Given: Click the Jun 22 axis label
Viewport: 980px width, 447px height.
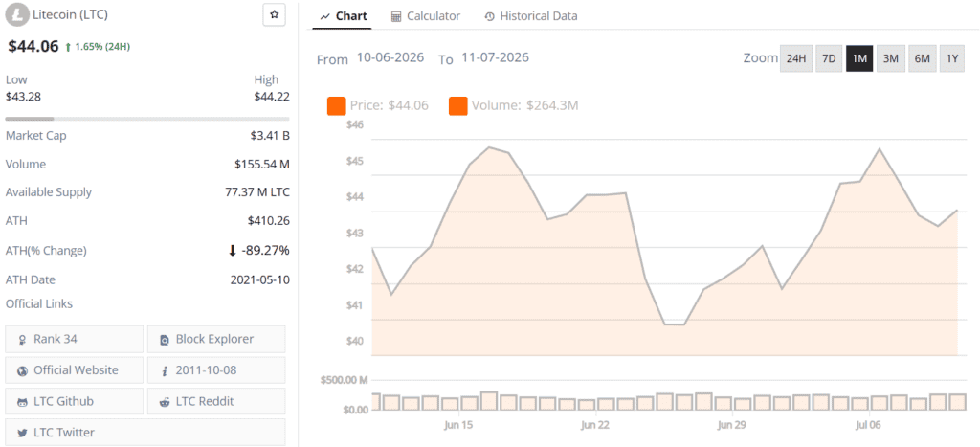Looking at the screenshot, I should 594,425.
